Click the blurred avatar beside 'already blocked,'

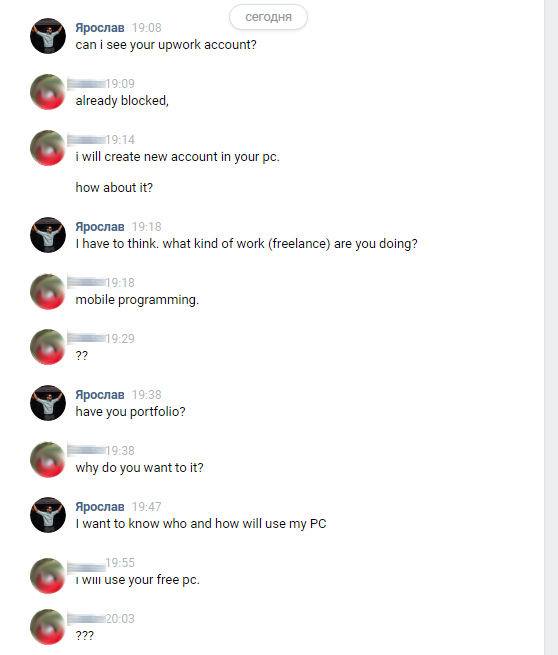point(48,92)
